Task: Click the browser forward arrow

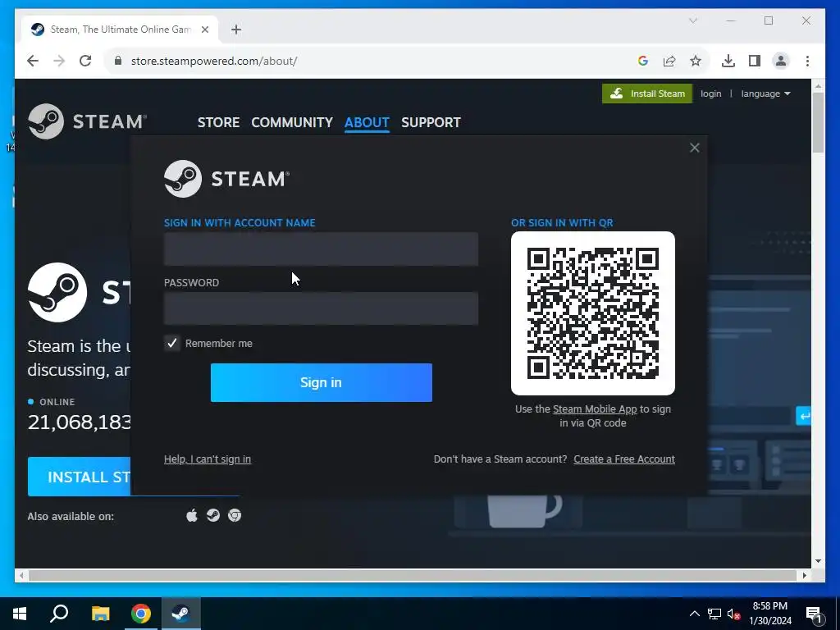Action: click(x=59, y=61)
